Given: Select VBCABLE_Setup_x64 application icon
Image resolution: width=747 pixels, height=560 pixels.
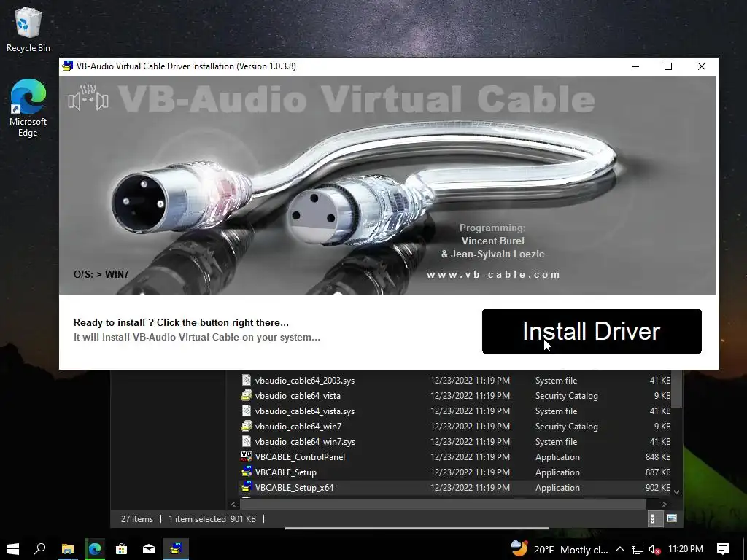Looking at the screenshot, I should pyautogui.click(x=247, y=487).
